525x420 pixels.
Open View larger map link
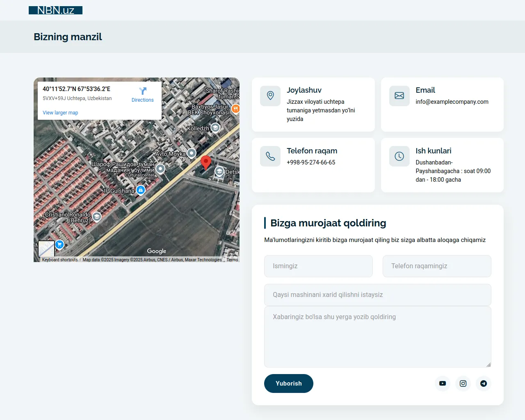click(x=60, y=113)
